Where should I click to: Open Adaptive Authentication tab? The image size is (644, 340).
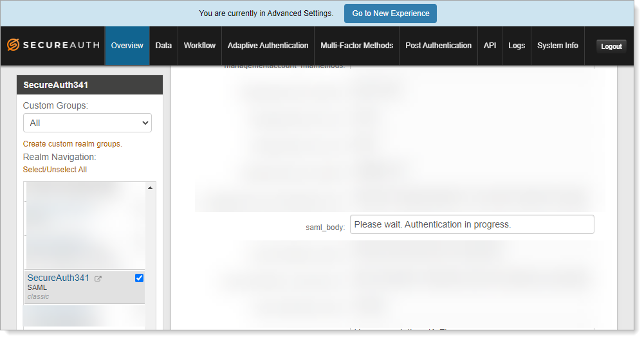(x=268, y=46)
